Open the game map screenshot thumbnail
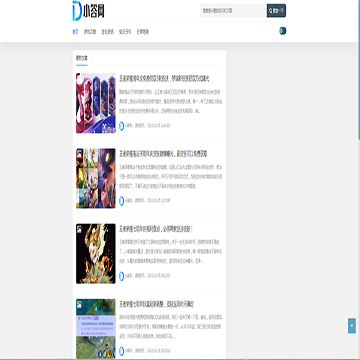 tap(96, 329)
